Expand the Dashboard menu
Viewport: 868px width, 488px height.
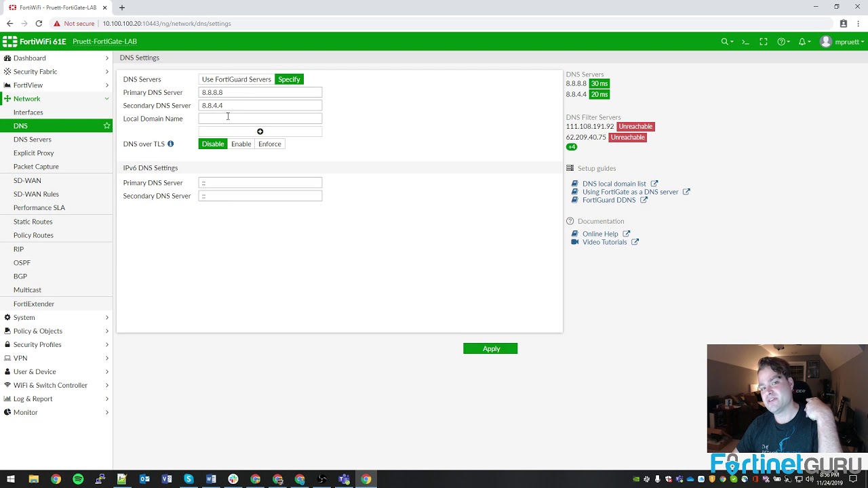coord(56,58)
